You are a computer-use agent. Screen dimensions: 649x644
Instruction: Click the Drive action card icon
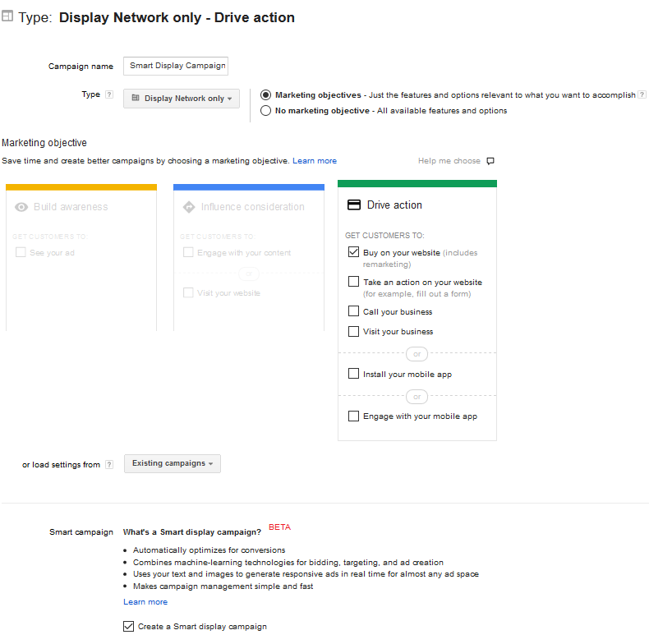pyautogui.click(x=354, y=205)
